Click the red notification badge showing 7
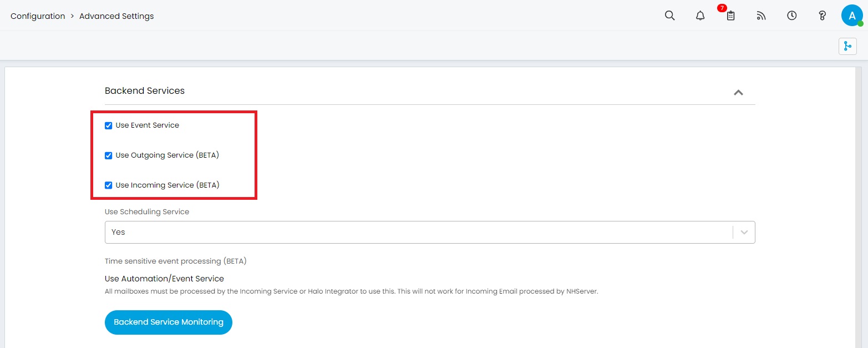Image resolution: width=868 pixels, height=348 pixels. (x=722, y=8)
